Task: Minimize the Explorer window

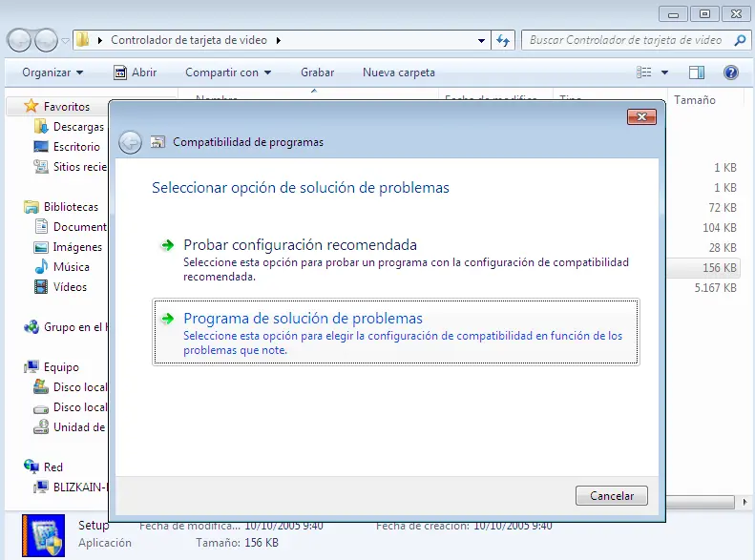Action: pos(673,14)
